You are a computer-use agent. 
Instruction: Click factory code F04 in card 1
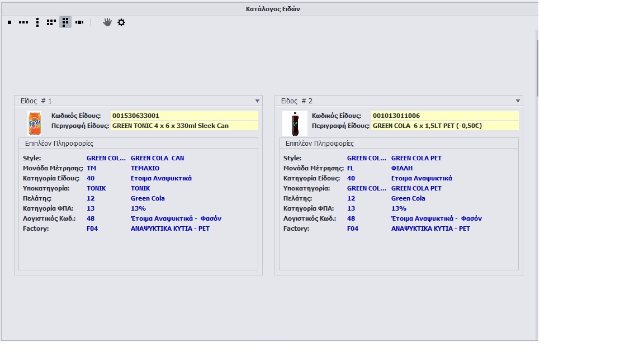pyautogui.click(x=92, y=228)
